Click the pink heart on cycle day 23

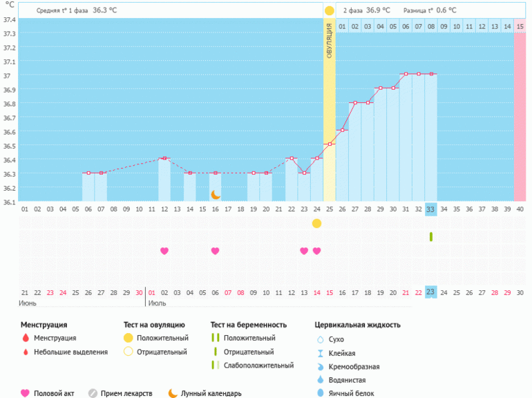pos(304,251)
